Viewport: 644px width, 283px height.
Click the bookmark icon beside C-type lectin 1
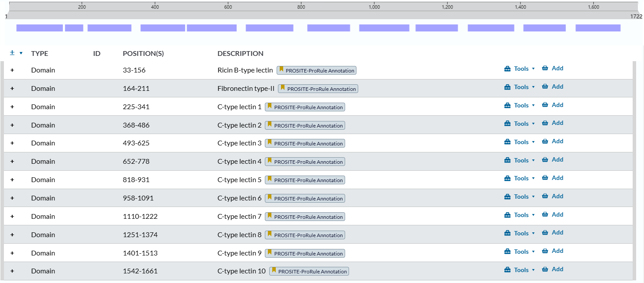(270, 106)
